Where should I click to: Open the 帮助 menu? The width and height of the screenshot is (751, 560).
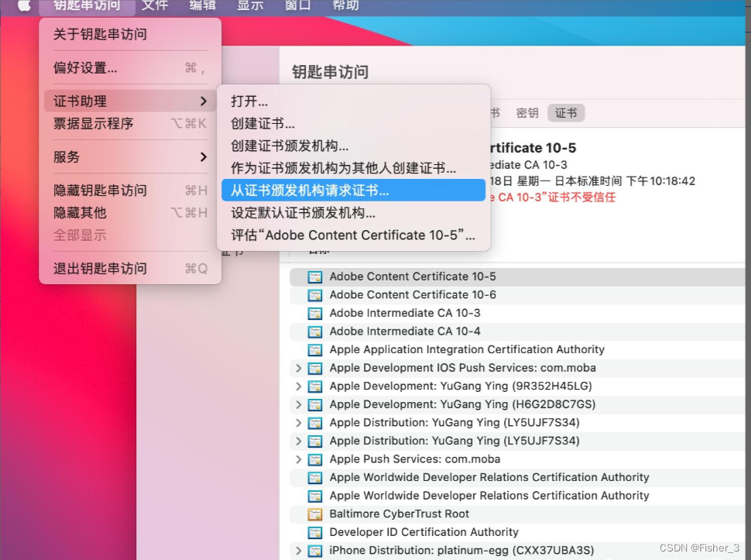(x=346, y=5)
